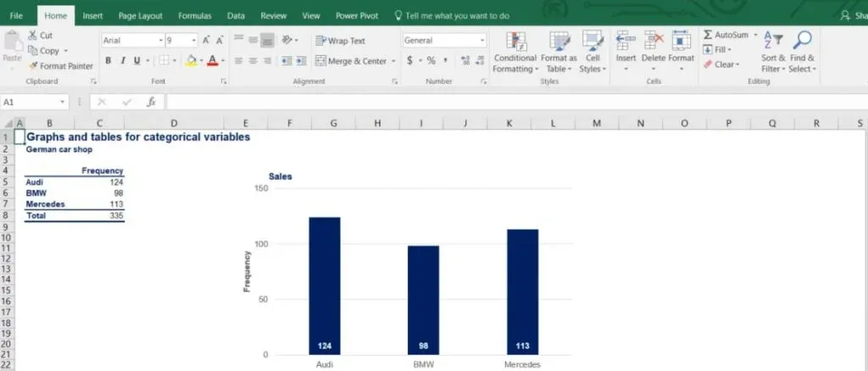Switch to the Formulas tab
Viewport: 868px width, 371px height.
point(194,15)
